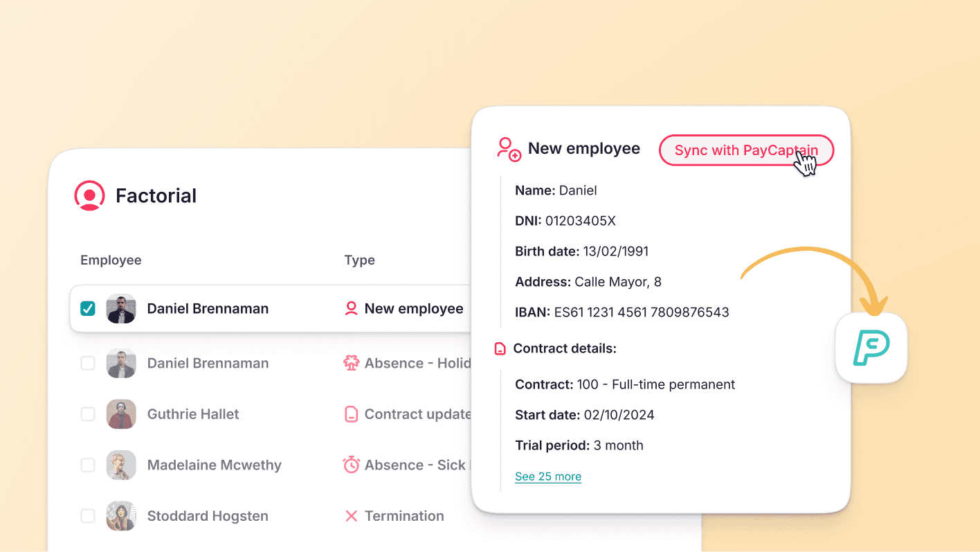This screenshot has height=552, width=980.
Task: Click the Factorial logo icon
Action: tap(89, 195)
